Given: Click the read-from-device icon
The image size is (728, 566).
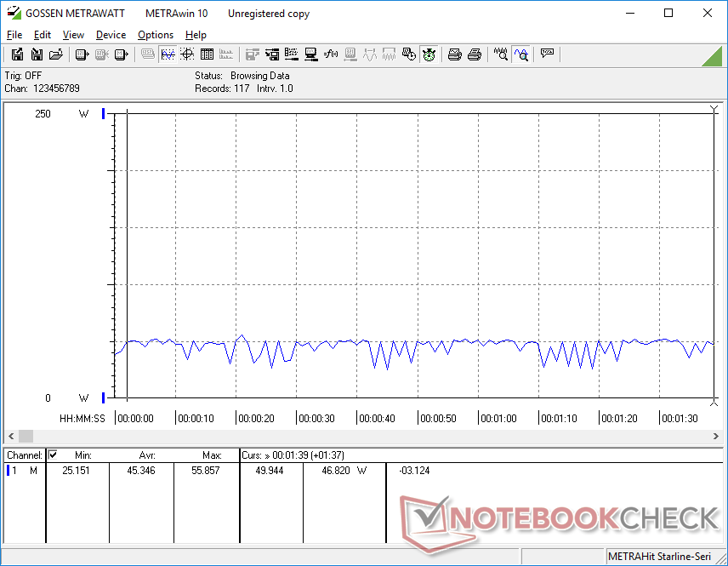Looking at the screenshot, I should pyautogui.click(x=82, y=54).
